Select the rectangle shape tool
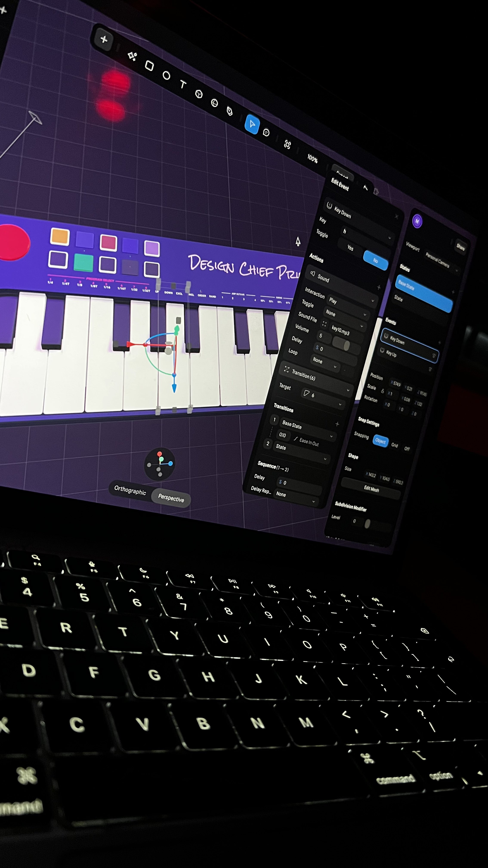 [x=149, y=66]
